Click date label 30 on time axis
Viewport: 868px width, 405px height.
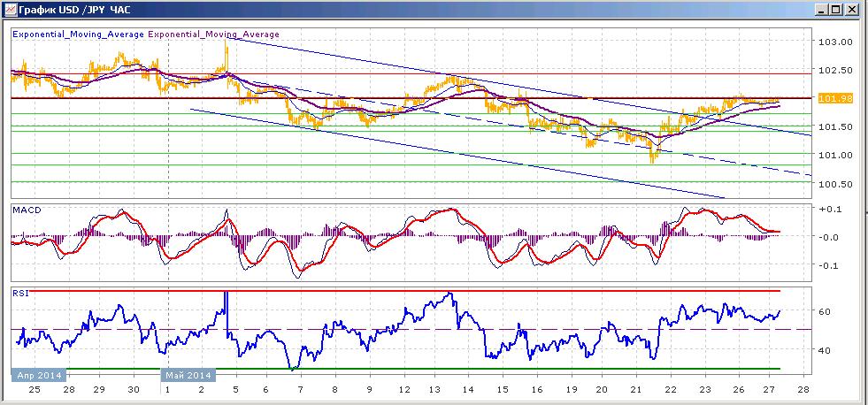click(134, 389)
